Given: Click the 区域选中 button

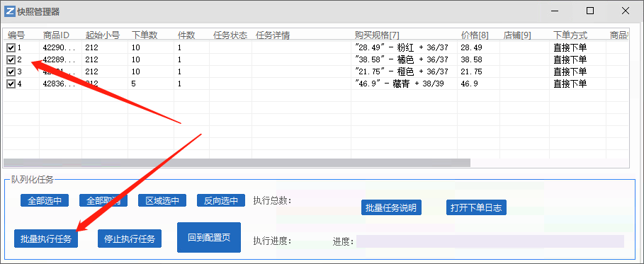Looking at the screenshot, I should coord(162,200).
